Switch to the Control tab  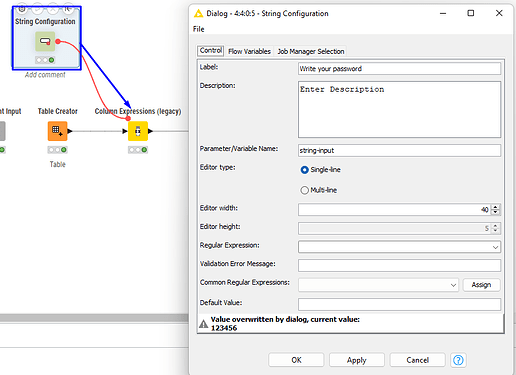pyautogui.click(x=211, y=51)
